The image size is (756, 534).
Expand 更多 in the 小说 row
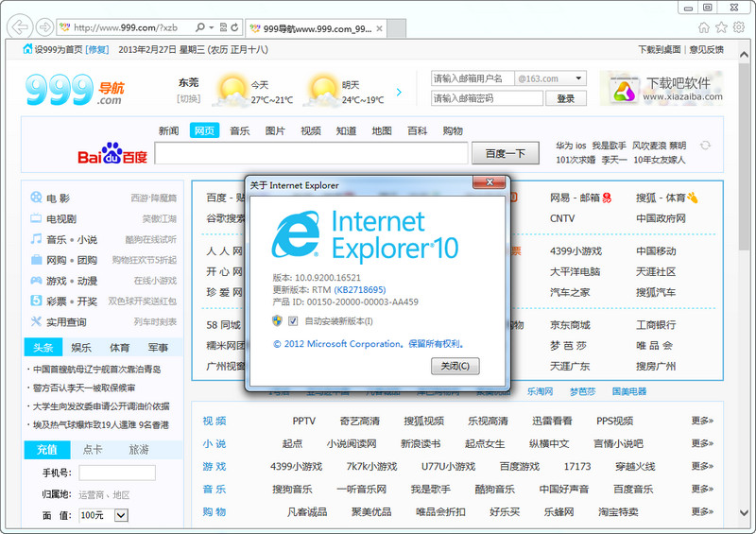(x=702, y=443)
